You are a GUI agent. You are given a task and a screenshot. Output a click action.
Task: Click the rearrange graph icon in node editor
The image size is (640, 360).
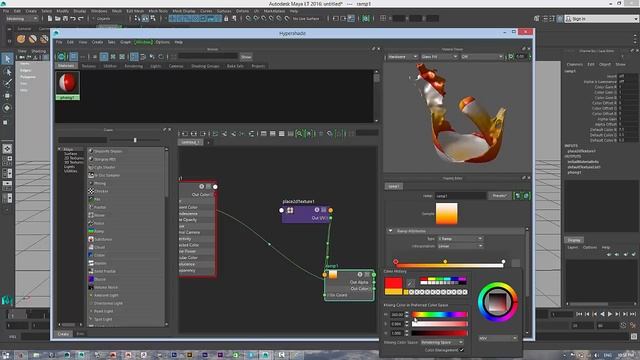coord(251,133)
